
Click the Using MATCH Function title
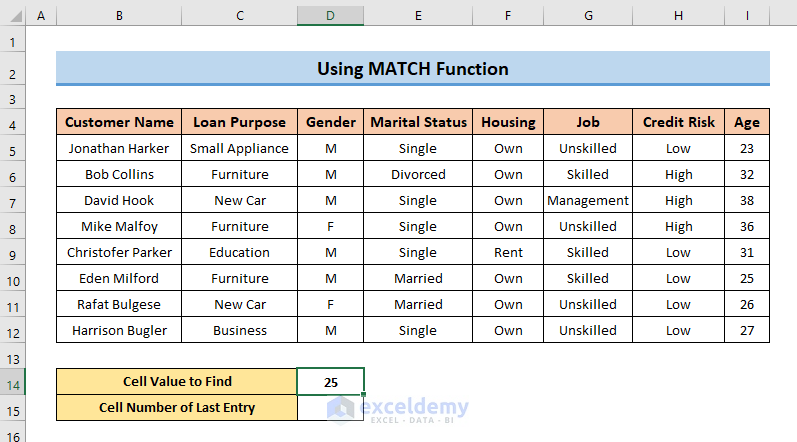pos(412,69)
